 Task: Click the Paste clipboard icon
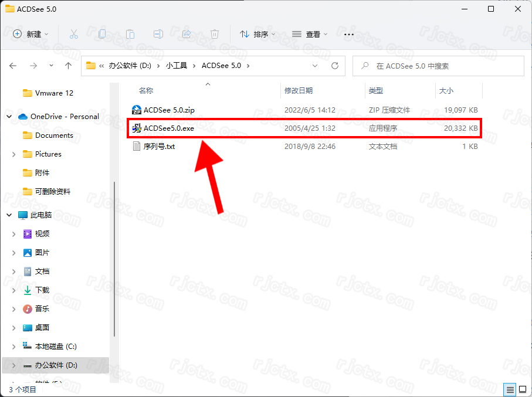coord(130,34)
